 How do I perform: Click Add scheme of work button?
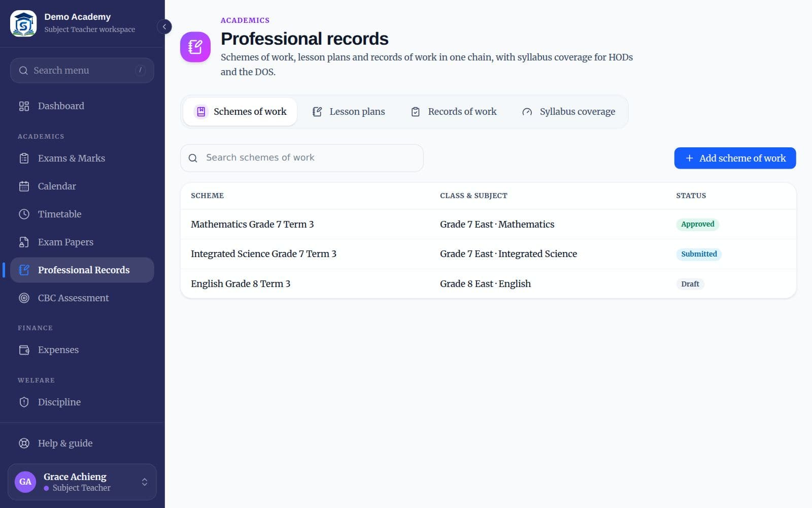pos(735,158)
